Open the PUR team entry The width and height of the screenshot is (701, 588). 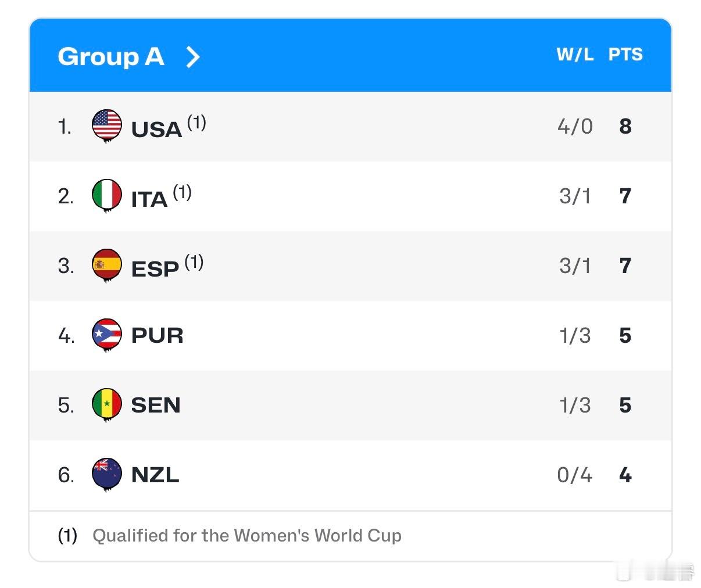[x=157, y=335]
